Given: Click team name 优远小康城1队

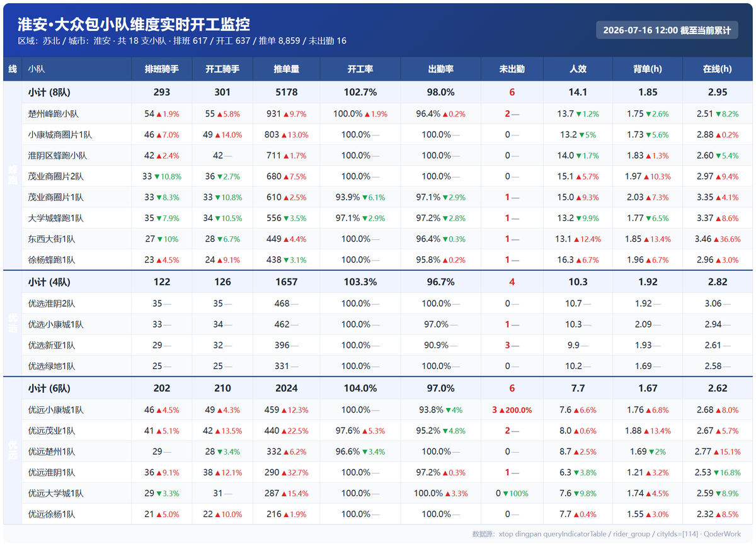Looking at the screenshot, I should (55, 410).
